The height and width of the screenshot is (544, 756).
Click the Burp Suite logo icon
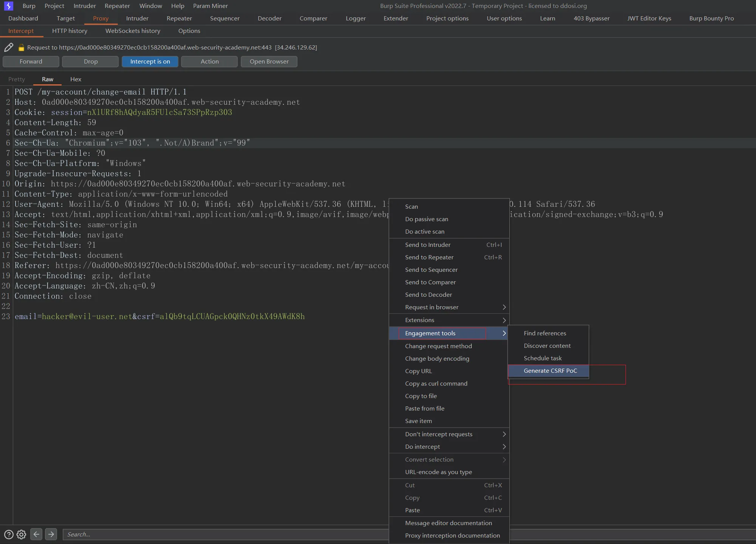[x=8, y=6]
